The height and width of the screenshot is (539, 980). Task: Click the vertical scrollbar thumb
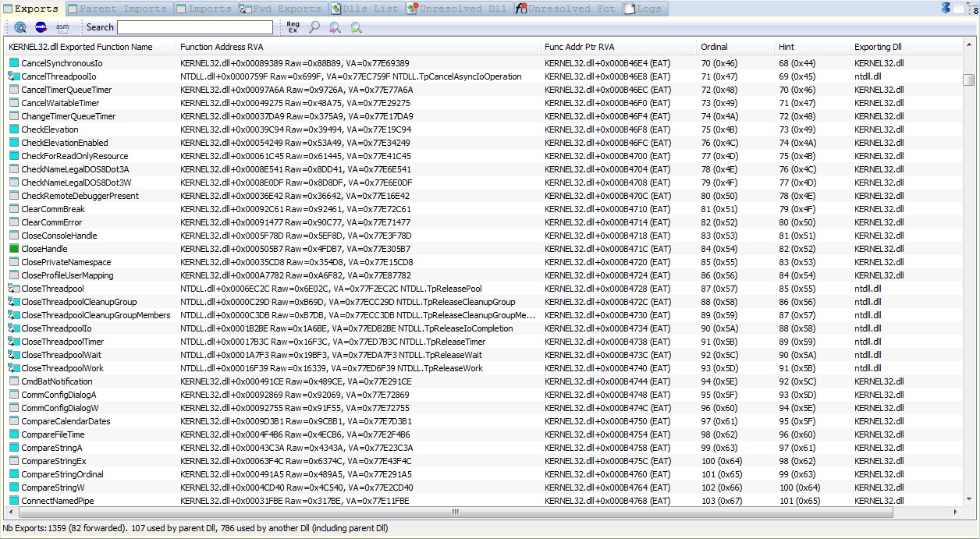[x=968, y=80]
